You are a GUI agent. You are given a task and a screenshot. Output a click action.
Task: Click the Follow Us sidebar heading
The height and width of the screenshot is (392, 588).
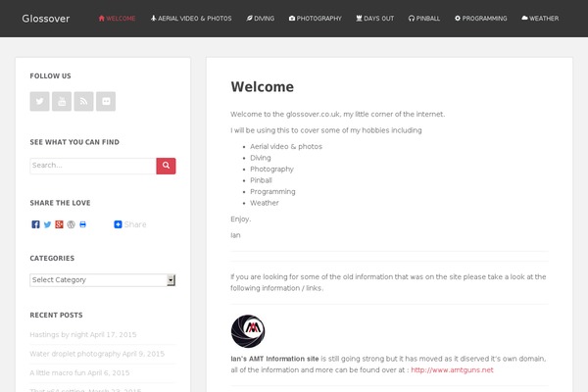click(50, 75)
